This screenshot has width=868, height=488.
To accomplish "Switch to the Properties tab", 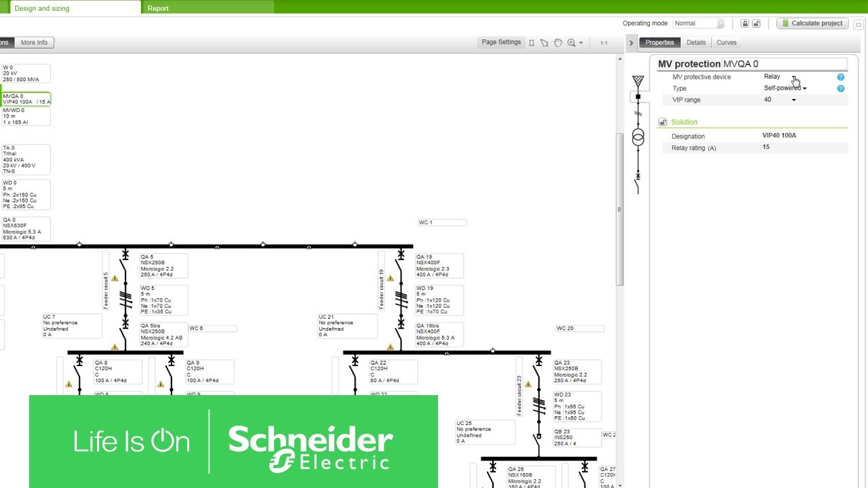I will (660, 42).
